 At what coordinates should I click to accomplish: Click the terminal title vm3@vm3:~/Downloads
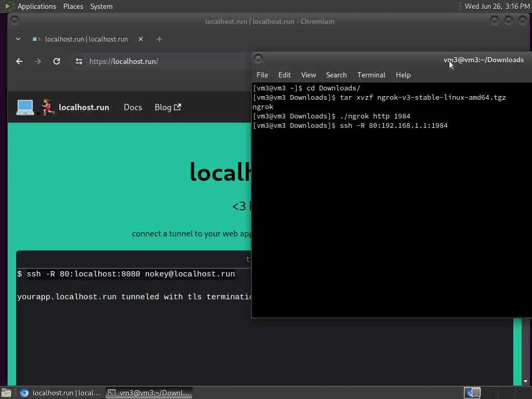coord(484,60)
